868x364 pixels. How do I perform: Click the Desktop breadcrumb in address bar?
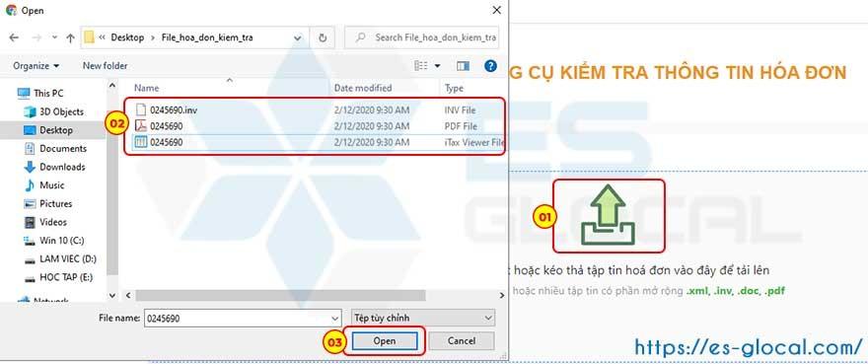127,37
